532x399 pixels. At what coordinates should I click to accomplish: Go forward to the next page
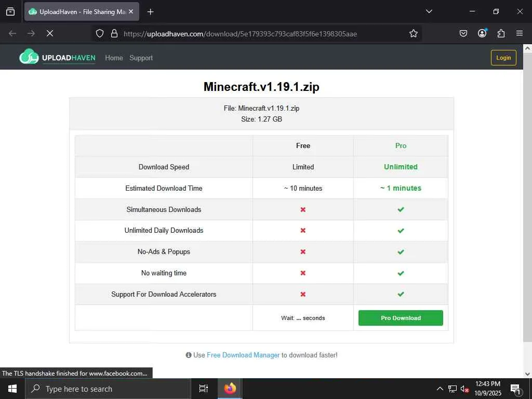click(x=31, y=33)
